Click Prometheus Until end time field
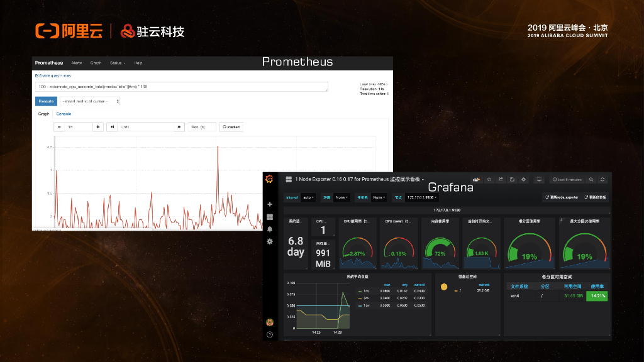 [x=146, y=127]
